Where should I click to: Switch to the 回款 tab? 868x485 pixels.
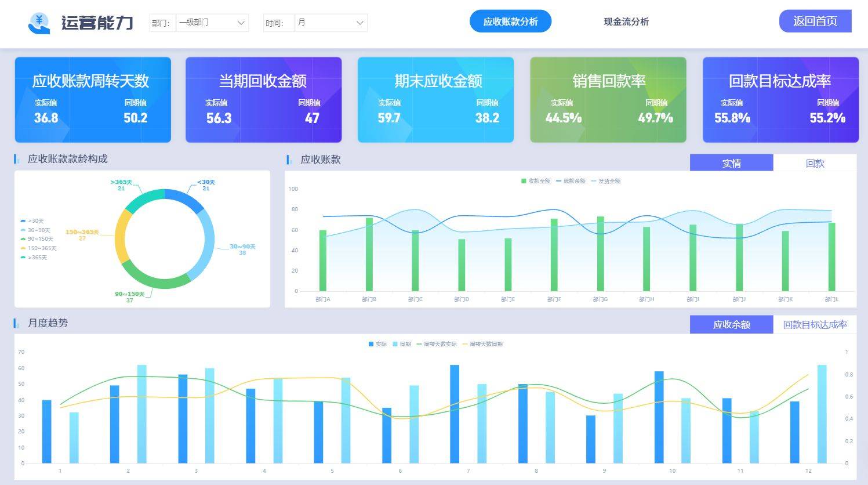pos(815,163)
